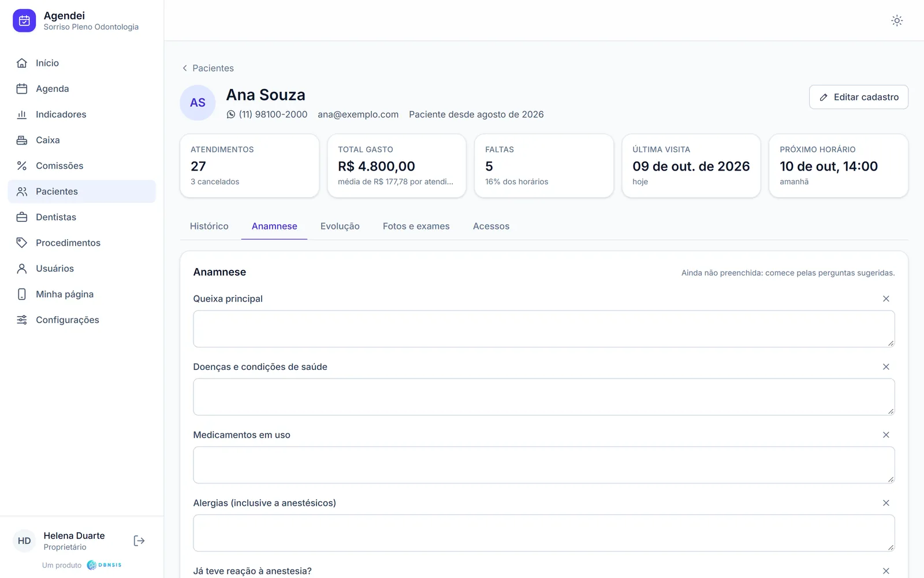The height and width of the screenshot is (578, 924).
Task: Click the Próximo horário stat card
Action: click(839, 166)
